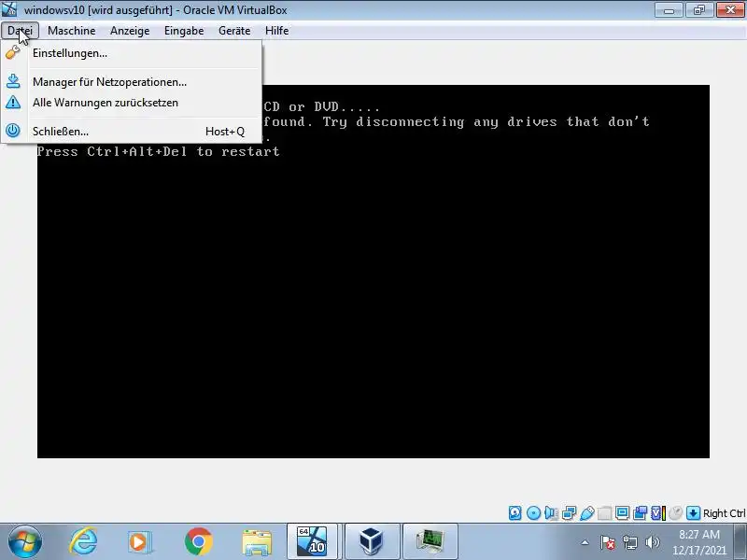Open the Datei menu
Image resolution: width=747 pixels, height=560 pixels.
click(20, 31)
